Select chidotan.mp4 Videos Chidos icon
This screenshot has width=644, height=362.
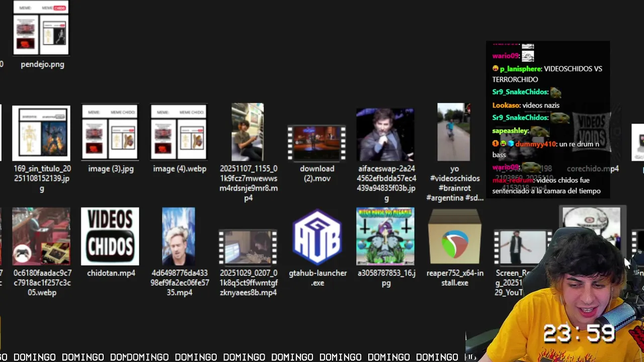point(110,236)
